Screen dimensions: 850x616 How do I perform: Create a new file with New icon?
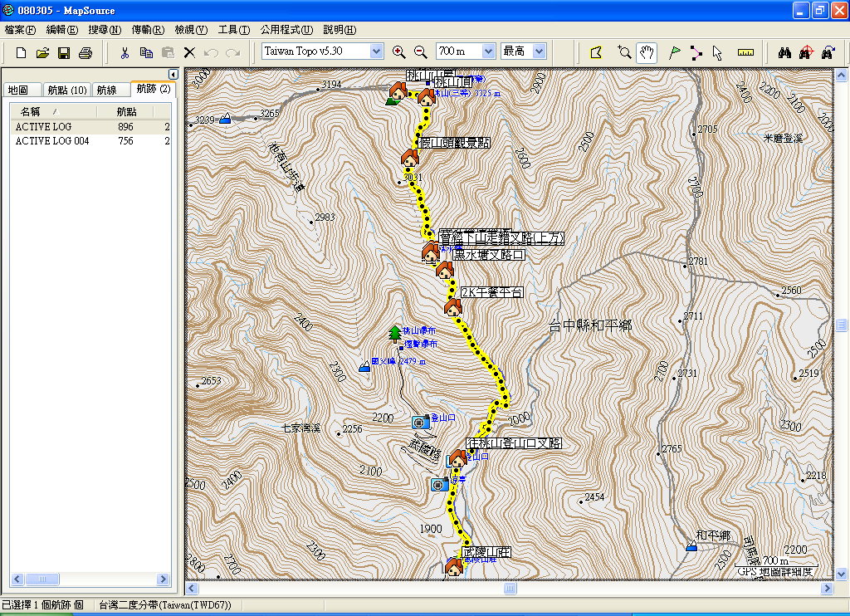(21, 52)
